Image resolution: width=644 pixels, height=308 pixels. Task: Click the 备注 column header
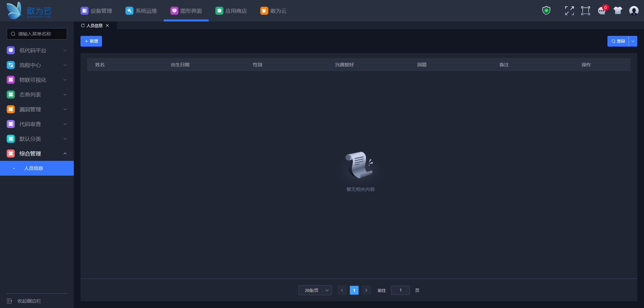point(504,65)
